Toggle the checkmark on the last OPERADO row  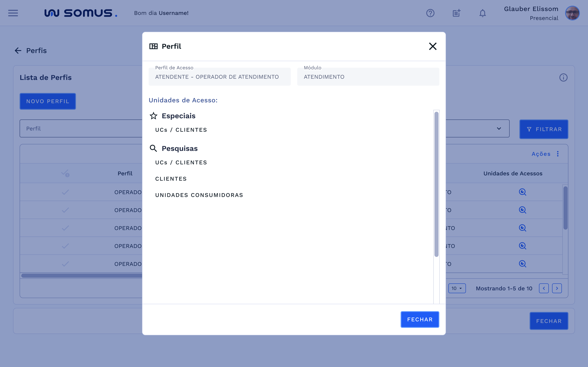tap(65, 264)
